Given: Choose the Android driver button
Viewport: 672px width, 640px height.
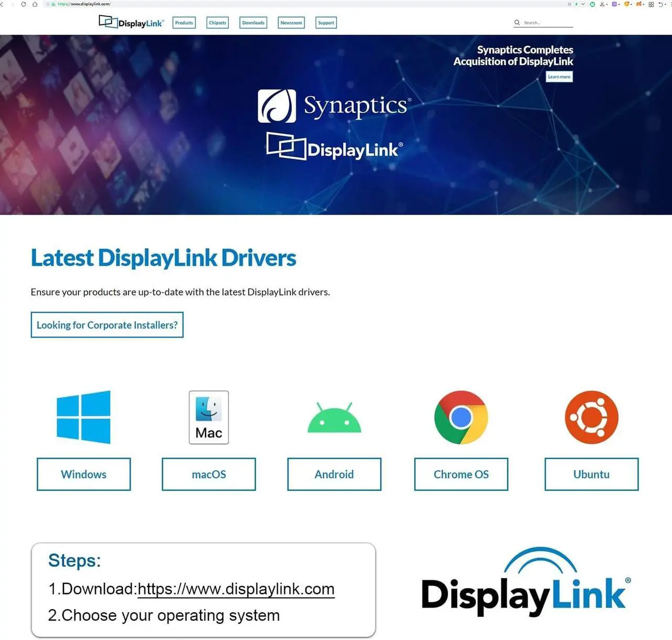Looking at the screenshot, I should pyautogui.click(x=334, y=474).
